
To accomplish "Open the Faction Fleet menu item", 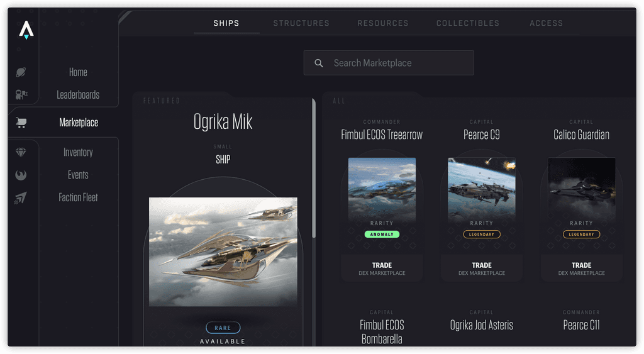I will pyautogui.click(x=78, y=197).
